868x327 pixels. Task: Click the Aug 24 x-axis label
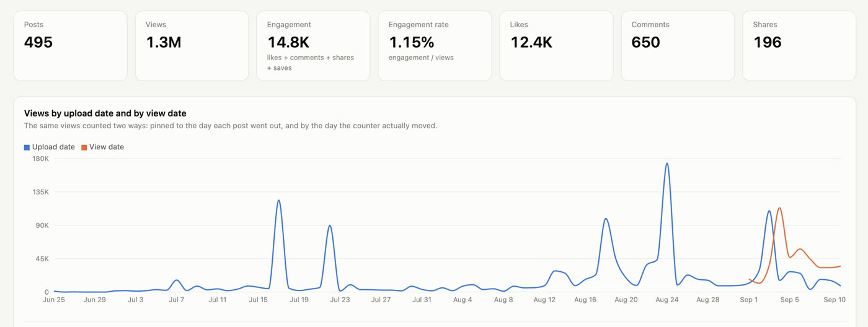667,300
